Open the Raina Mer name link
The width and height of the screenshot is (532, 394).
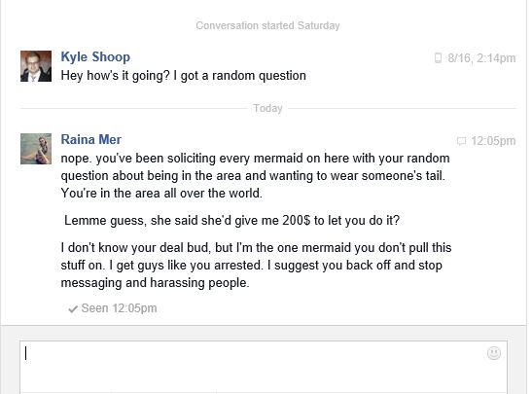(x=90, y=139)
